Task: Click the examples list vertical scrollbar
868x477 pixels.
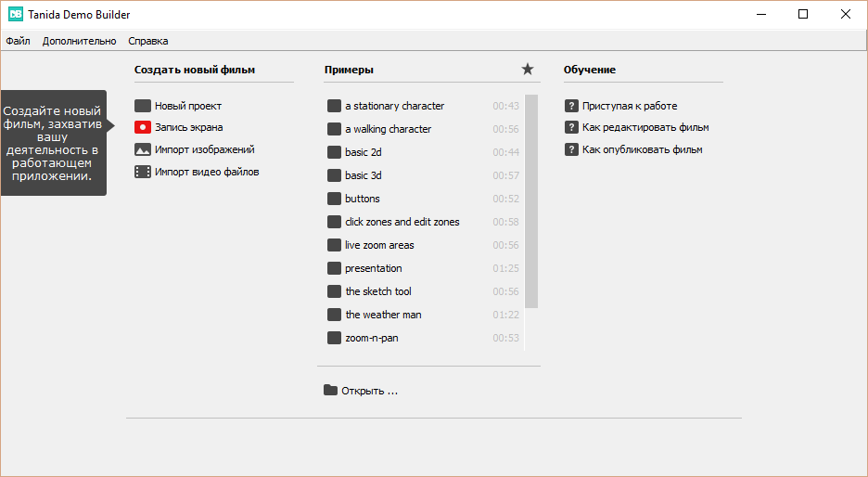Action: point(531,200)
